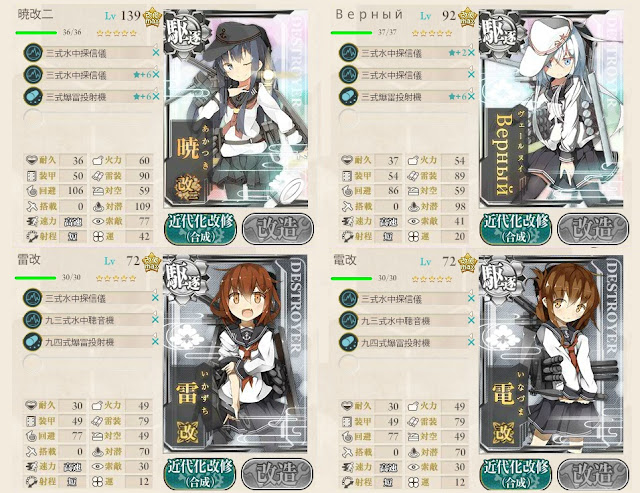Click sonar icon for 雷改 九三式水中聴音機

click(33, 320)
